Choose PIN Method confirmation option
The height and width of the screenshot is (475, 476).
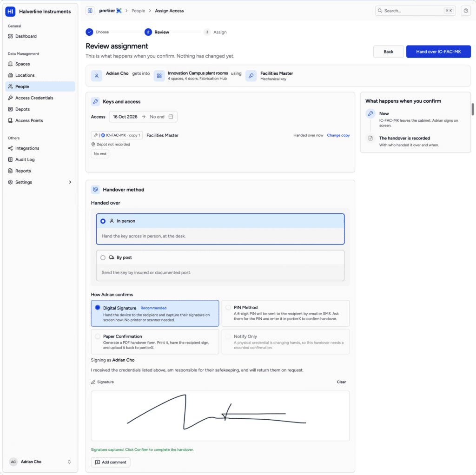coord(285,313)
